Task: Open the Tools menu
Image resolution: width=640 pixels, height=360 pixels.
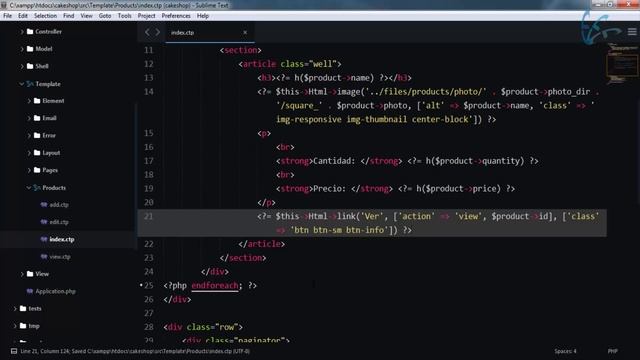Action: pos(124,16)
